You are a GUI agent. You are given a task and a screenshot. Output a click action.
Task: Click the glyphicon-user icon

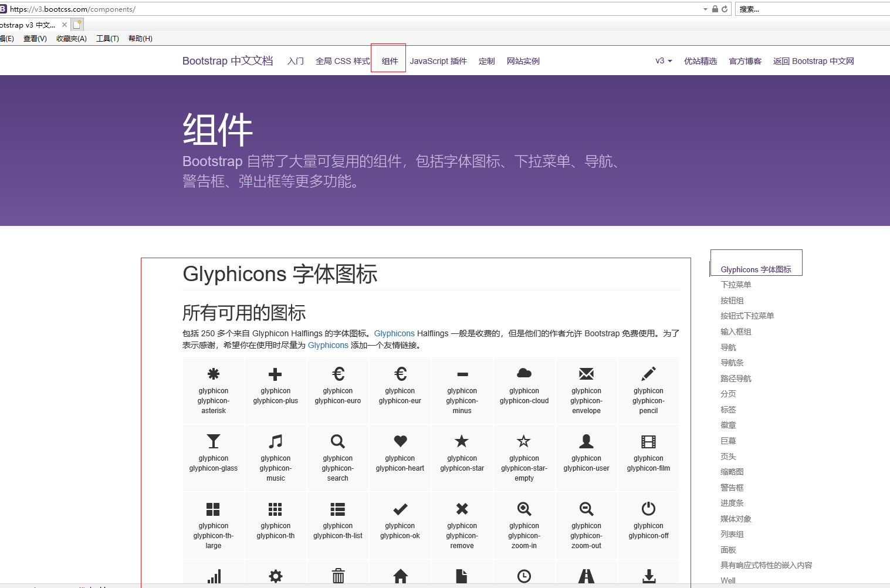(x=586, y=441)
